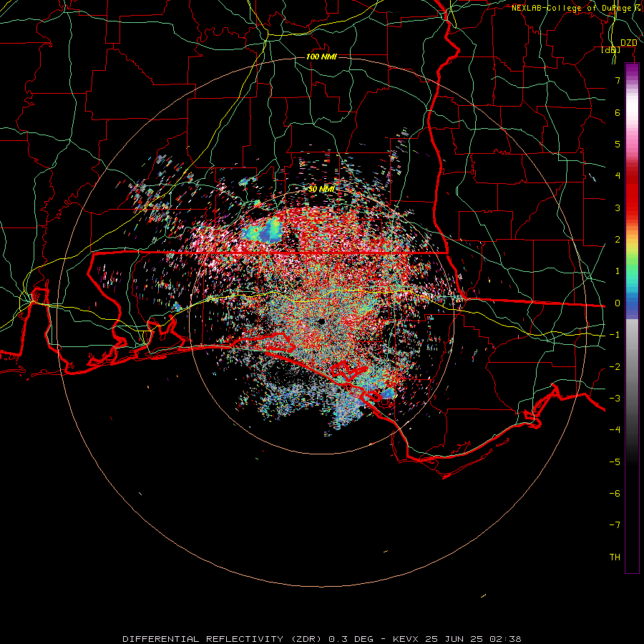Click the KEVX radar site identifier
Screen dimensions: 644x644
tap(406, 639)
